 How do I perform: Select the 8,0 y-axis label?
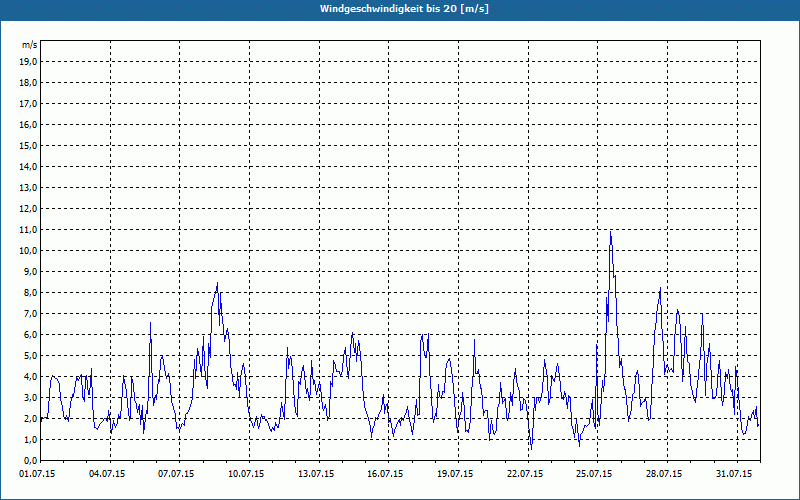coord(30,292)
